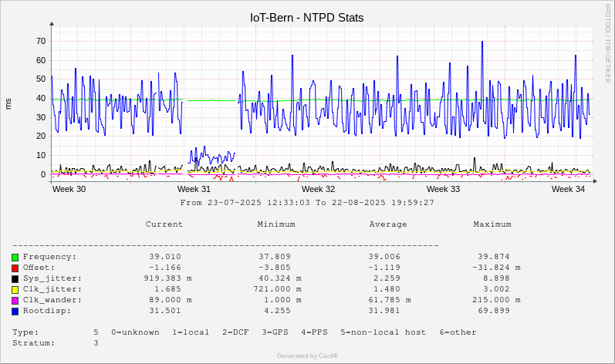This screenshot has height=364, width=615.
Task: Click Clk_wander average value 61.785 m
Action: pyautogui.click(x=390, y=300)
